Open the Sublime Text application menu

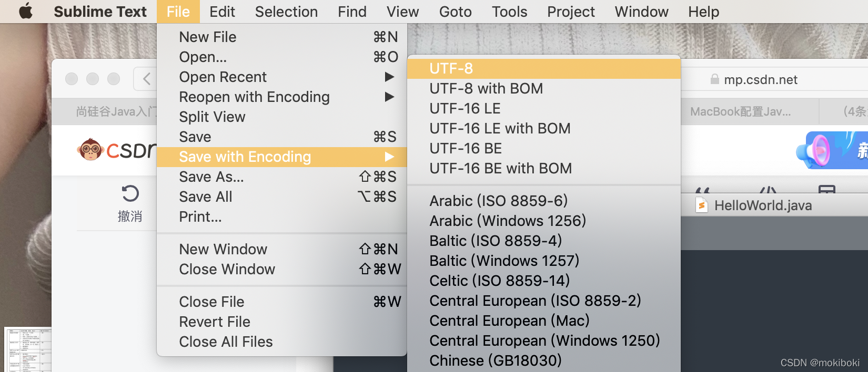[x=100, y=12]
